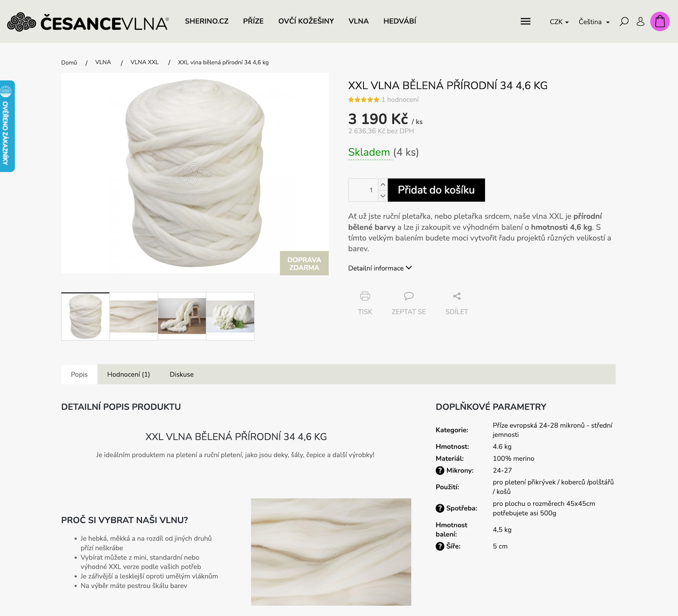
Task: Open the VLNA XXL breadcrumb link
Action: pyautogui.click(x=145, y=62)
